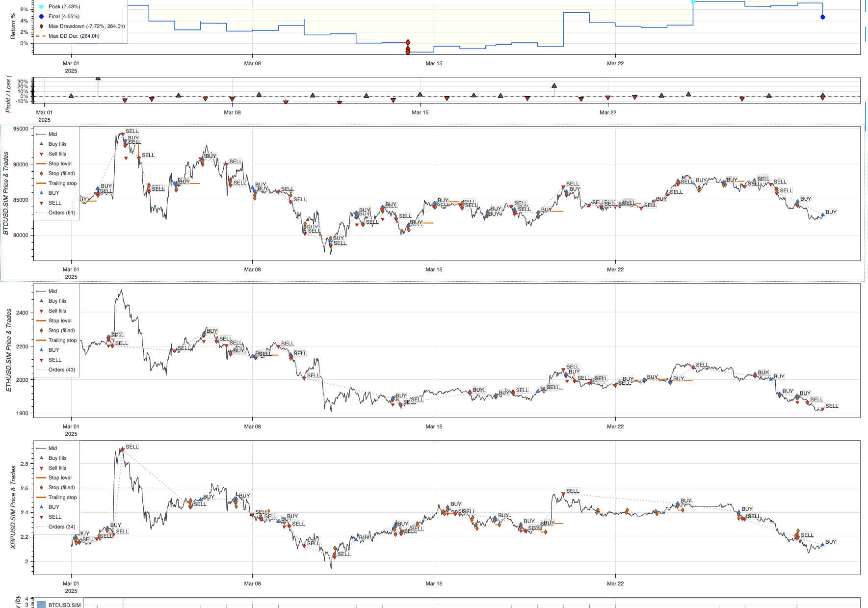The height and width of the screenshot is (608, 868).
Task: Toggle Sell fills in ETHUSD legend
Action: pos(57,311)
